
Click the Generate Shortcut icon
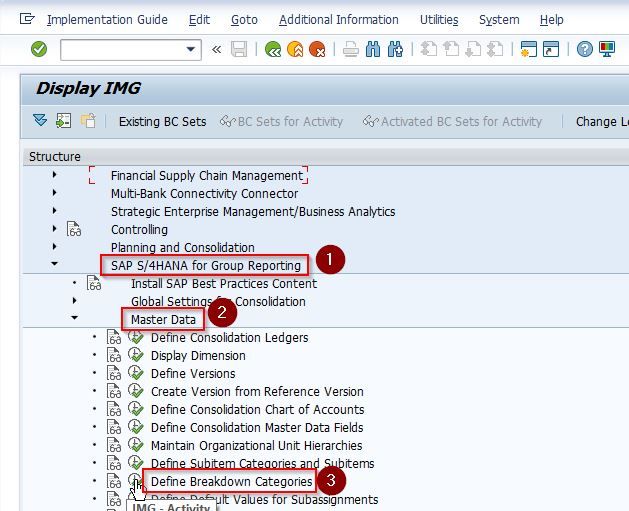551,49
